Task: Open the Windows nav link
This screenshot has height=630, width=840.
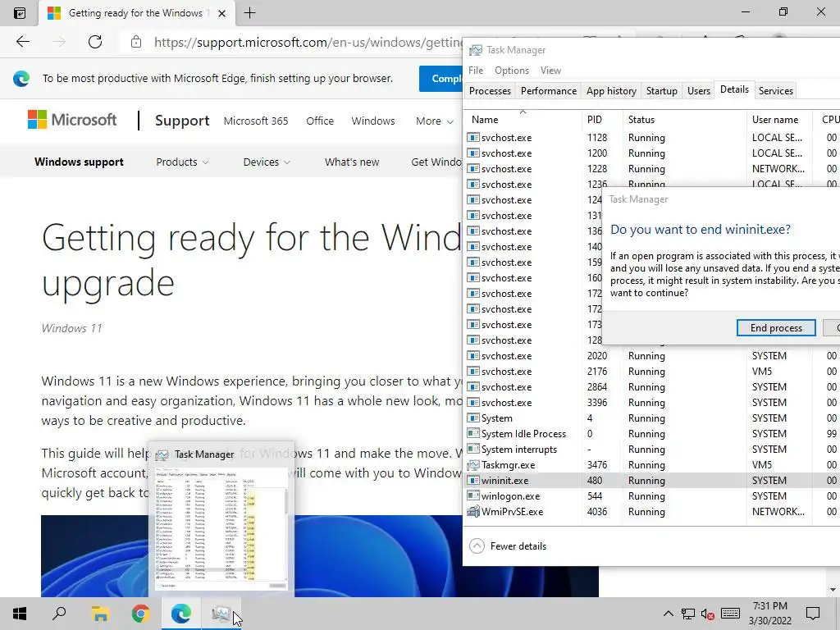Action: click(x=373, y=121)
